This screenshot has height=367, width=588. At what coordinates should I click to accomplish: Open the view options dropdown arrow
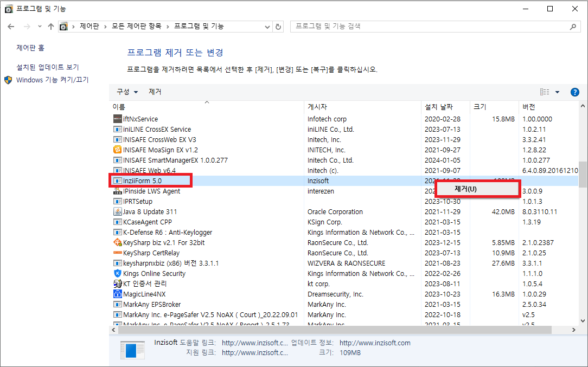point(557,92)
